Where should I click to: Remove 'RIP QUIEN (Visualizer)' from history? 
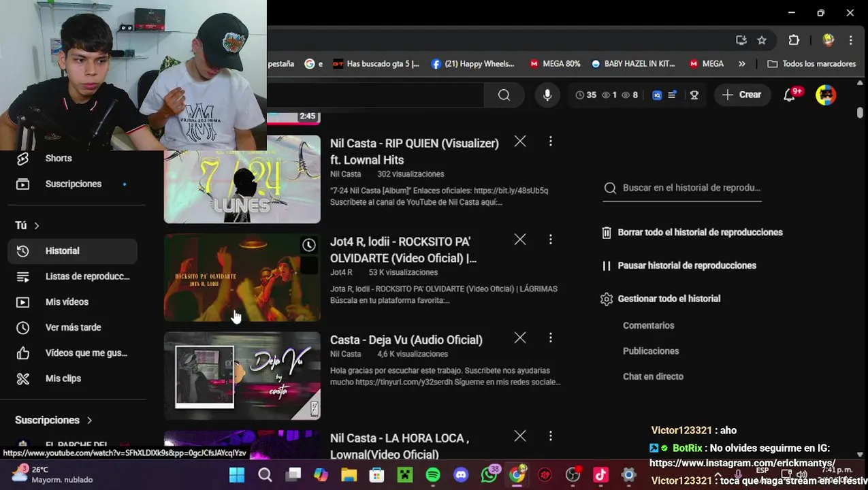pos(520,142)
